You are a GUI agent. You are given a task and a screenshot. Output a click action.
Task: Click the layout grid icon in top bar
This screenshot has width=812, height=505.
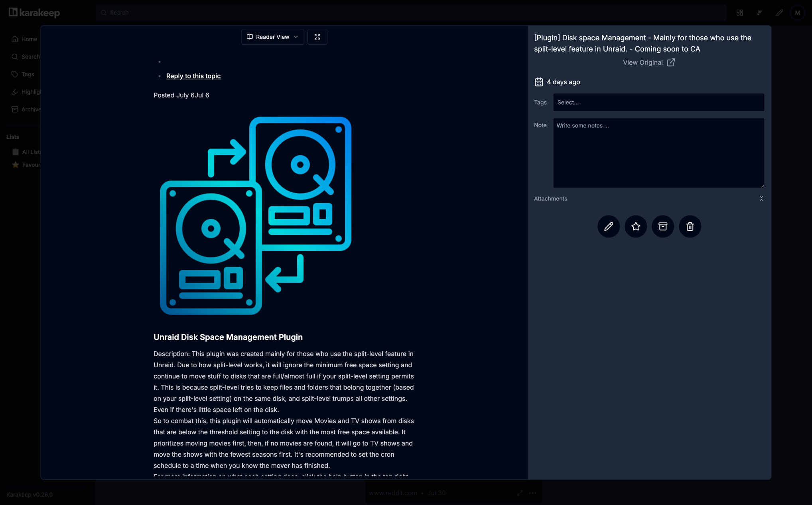pos(740,13)
